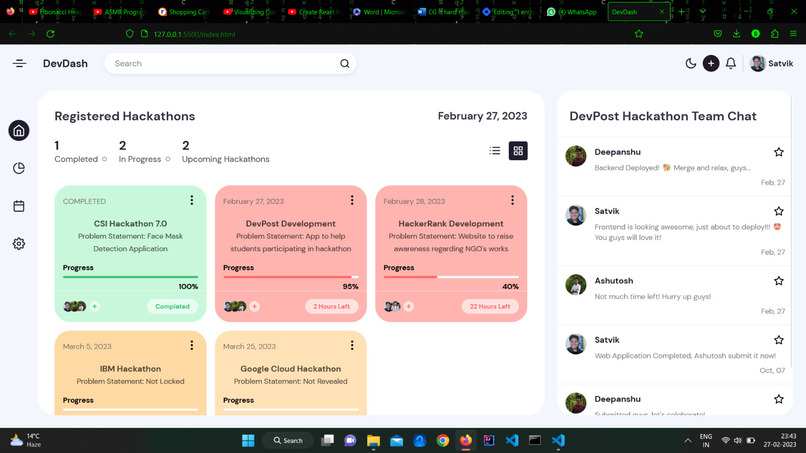This screenshot has height=453, width=806.
Task: List all tabs with the dropdown chevron
Action: coord(703,11)
